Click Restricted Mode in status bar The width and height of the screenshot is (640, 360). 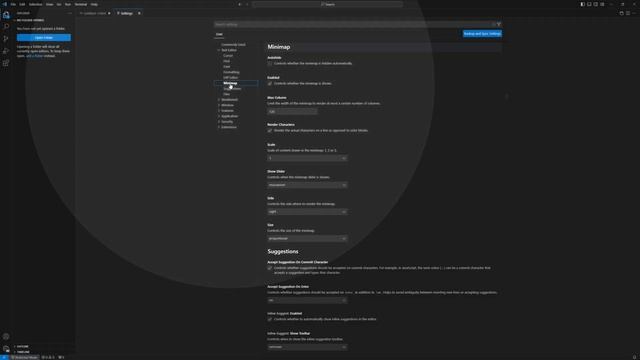tap(24, 357)
